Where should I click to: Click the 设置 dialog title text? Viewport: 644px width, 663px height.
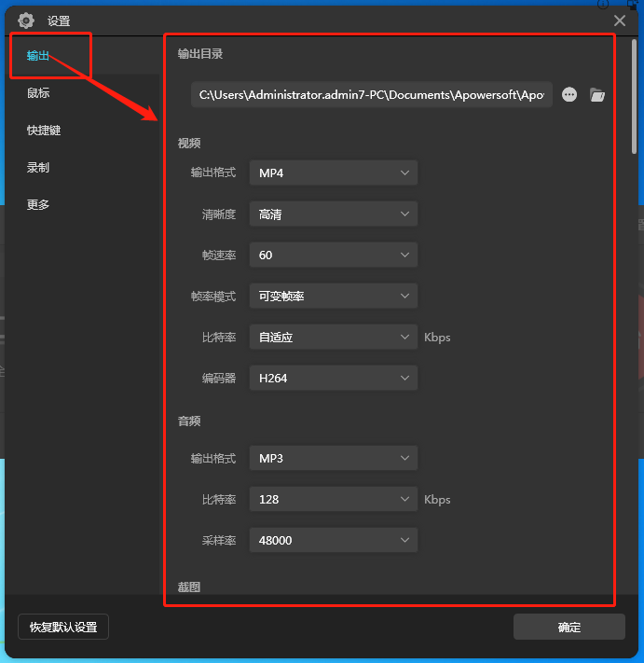(59, 21)
